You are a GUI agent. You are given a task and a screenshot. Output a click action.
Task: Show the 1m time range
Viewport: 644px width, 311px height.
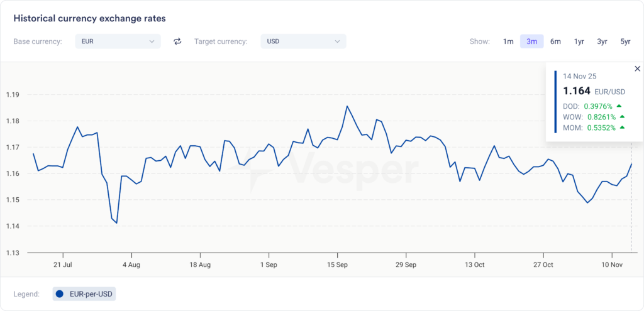(508, 41)
